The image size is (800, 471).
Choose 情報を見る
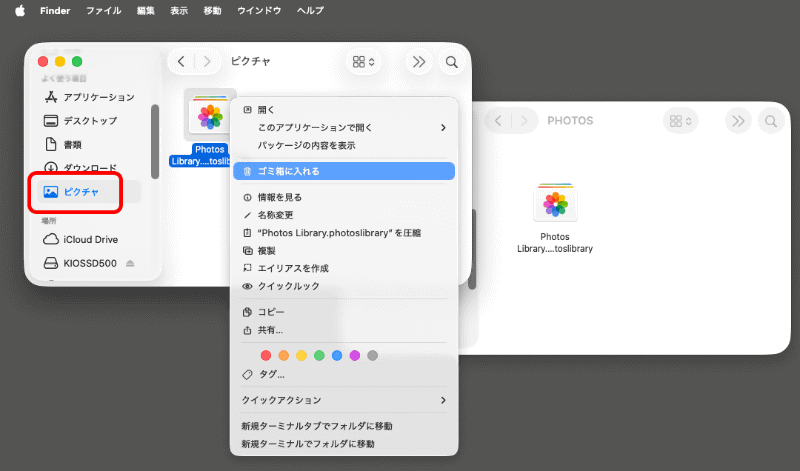click(344, 197)
